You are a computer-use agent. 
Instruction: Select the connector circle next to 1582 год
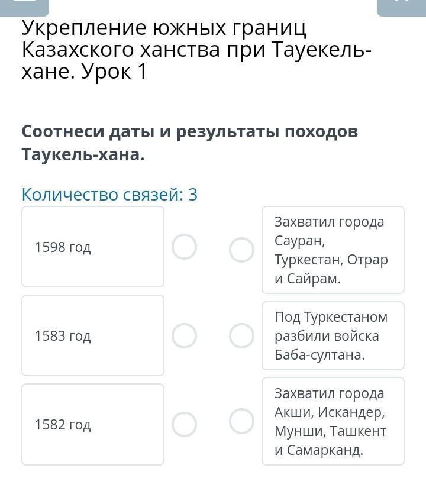pyautogui.click(x=184, y=424)
